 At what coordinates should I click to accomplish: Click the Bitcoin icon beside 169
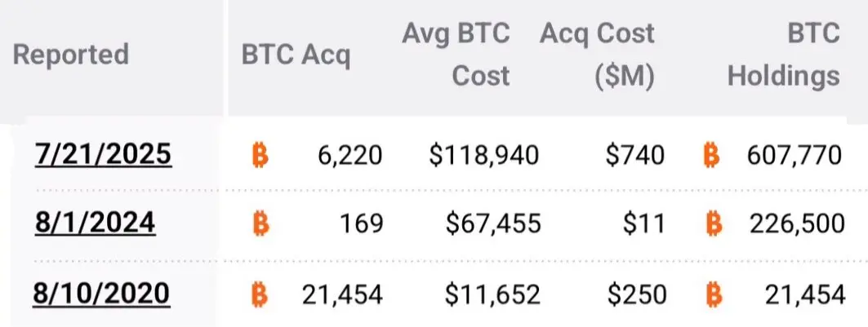(260, 224)
